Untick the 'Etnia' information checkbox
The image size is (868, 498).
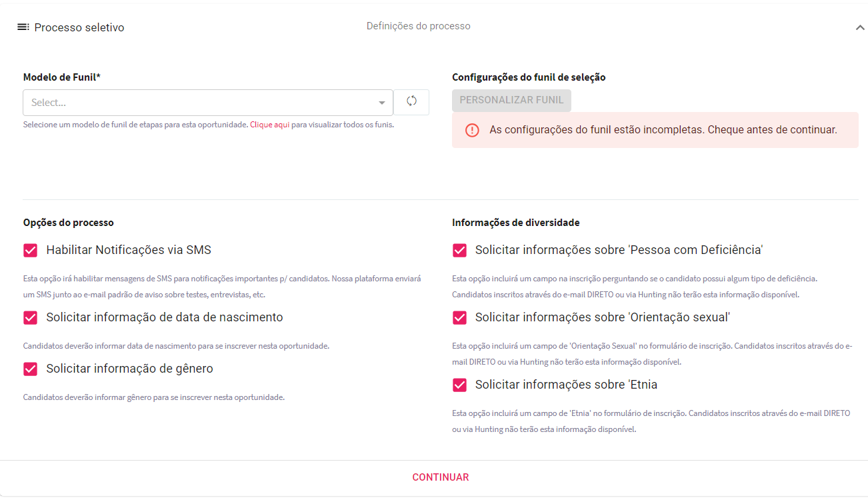(459, 385)
